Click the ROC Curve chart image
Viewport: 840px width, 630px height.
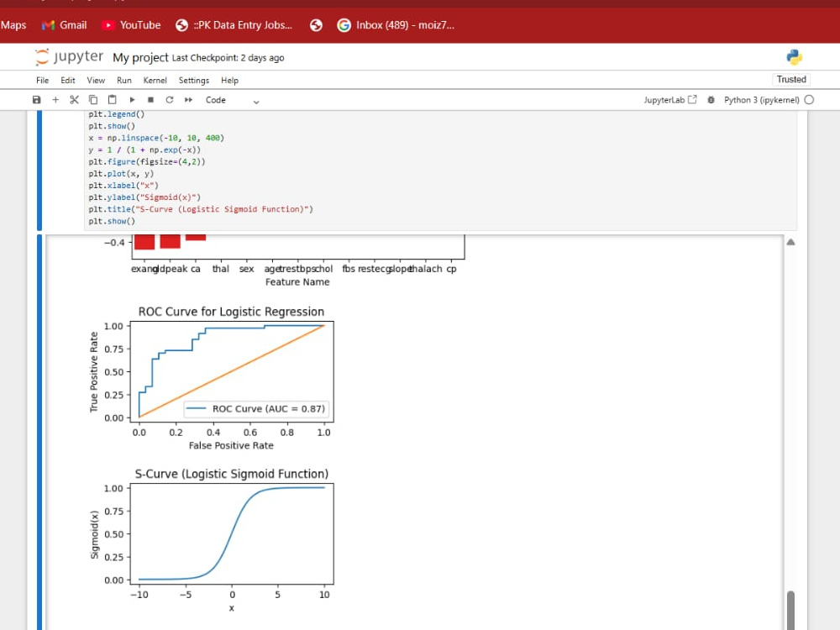212,378
